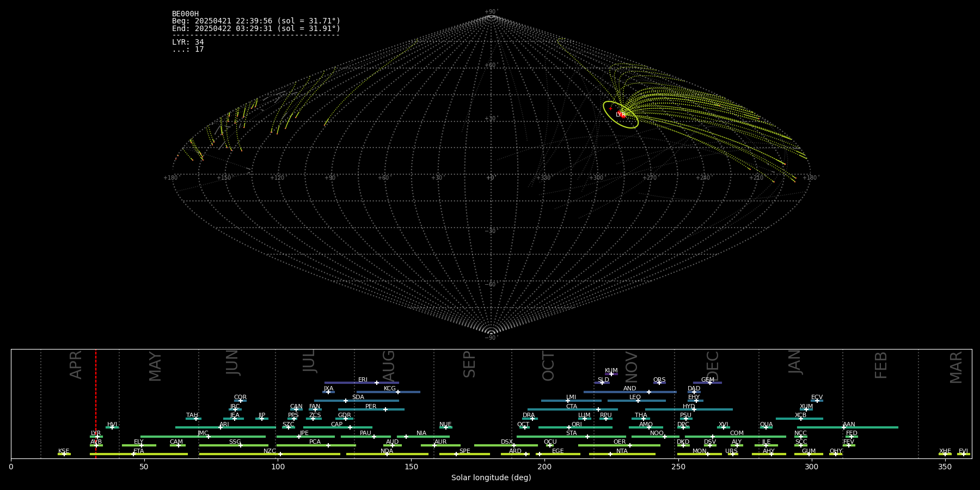Viewport: 980px width, 490px height.
Task: Click the white peak marker on GEM bar
Action: [x=710, y=383]
